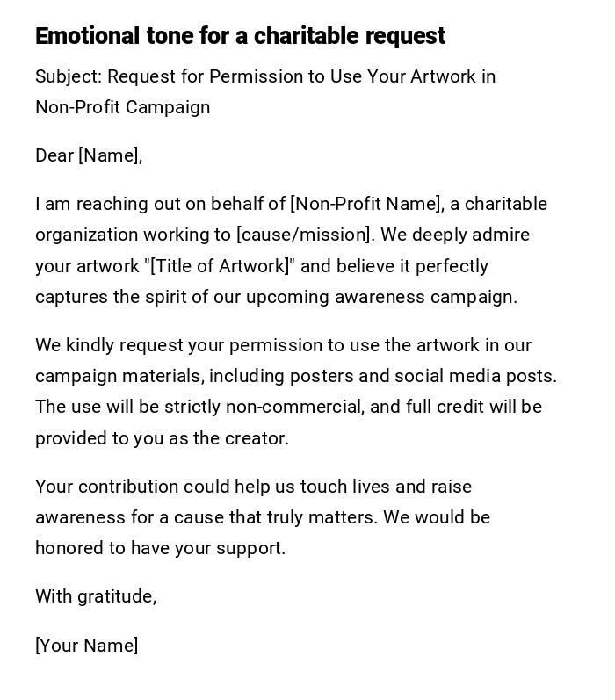
Task: Click the "Dear [Name]," salutation
Action: click(88, 155)
